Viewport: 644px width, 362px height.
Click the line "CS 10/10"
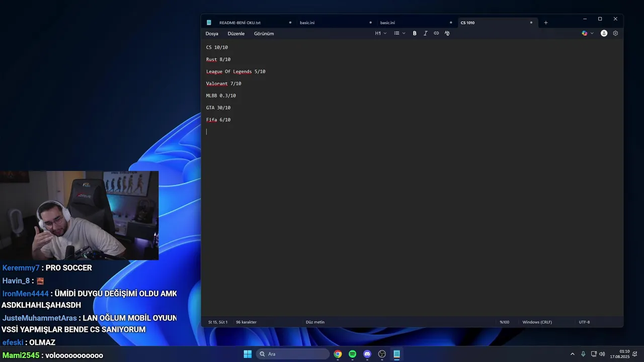(217, 47)
